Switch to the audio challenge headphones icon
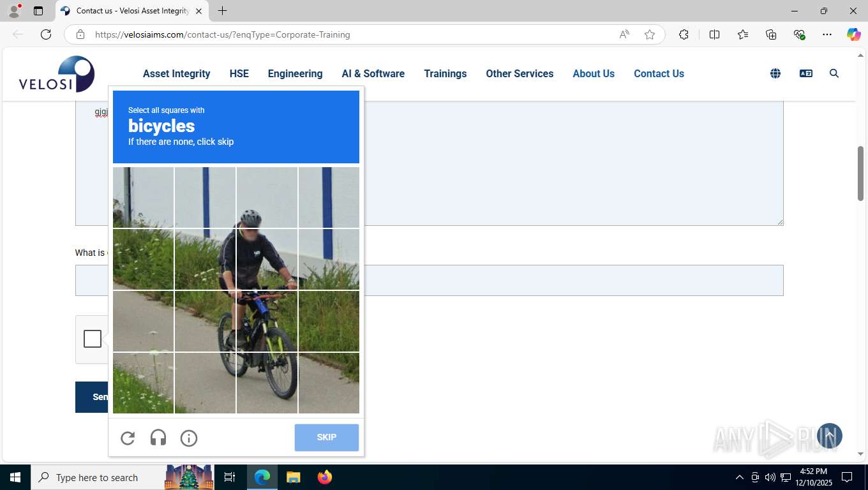868x490 pixels. [158, 438]
